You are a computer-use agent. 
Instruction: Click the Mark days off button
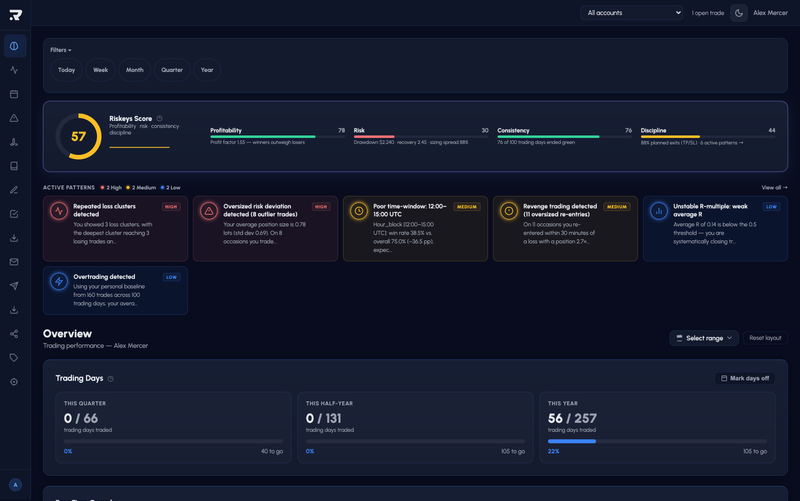(x=745, y=379)
